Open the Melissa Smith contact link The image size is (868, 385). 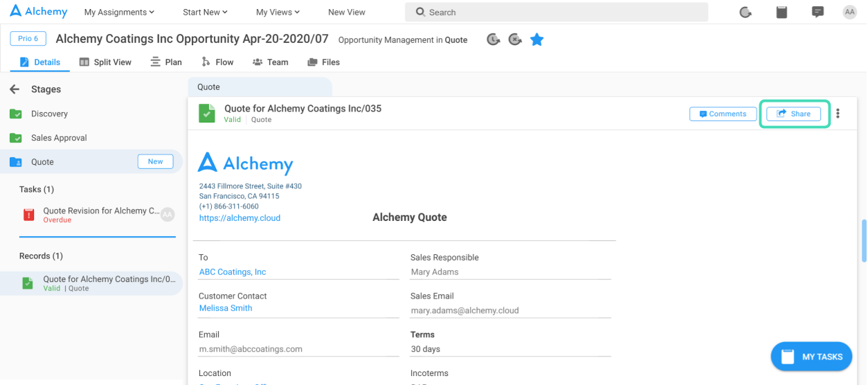click(226, 308)
